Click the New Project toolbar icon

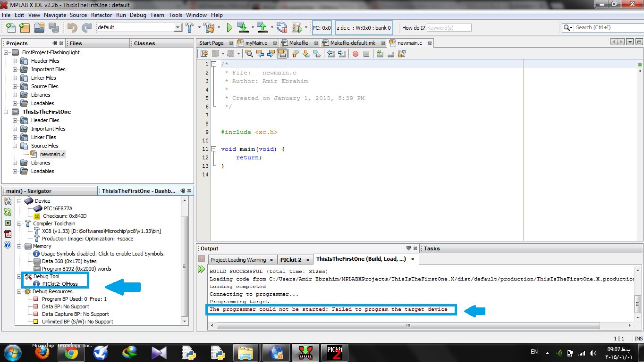tap(24, 27)
